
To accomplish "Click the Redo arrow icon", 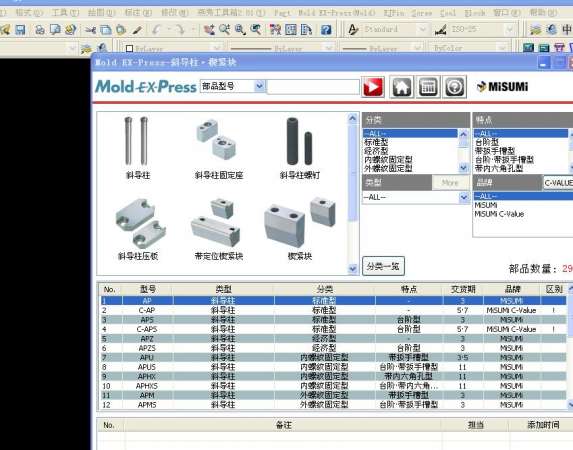I will coord(181,29).
